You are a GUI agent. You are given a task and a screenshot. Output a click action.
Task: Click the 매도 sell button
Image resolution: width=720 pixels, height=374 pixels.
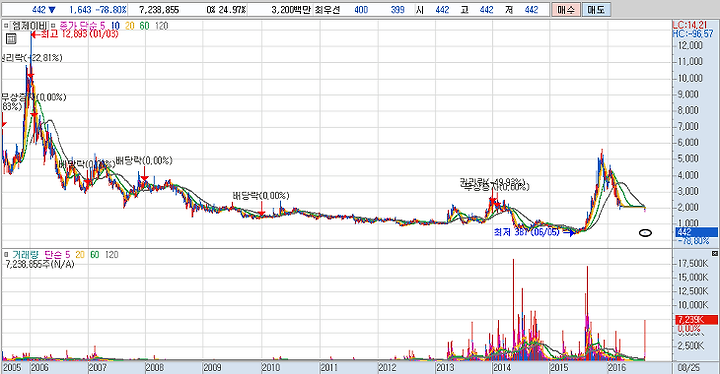coord(596,10)
